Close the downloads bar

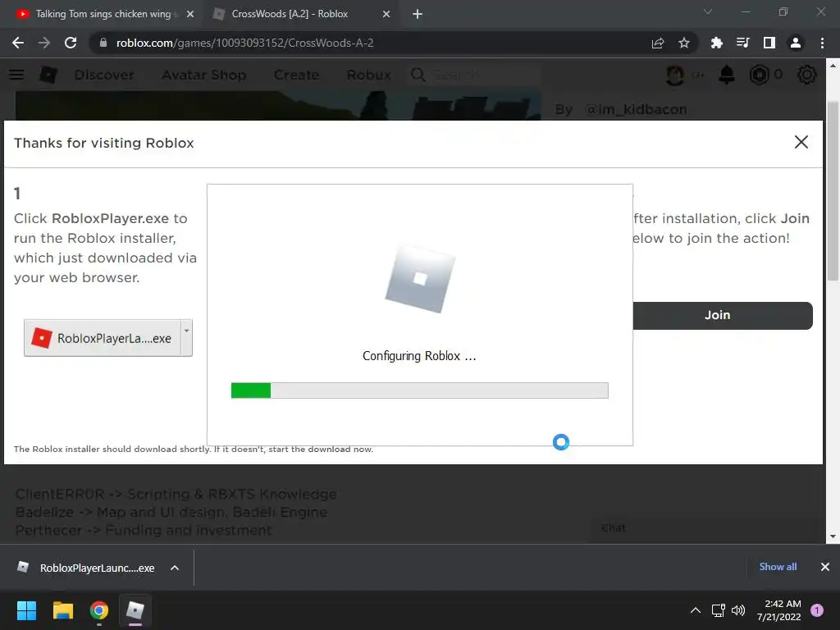(x=825, y=567)
